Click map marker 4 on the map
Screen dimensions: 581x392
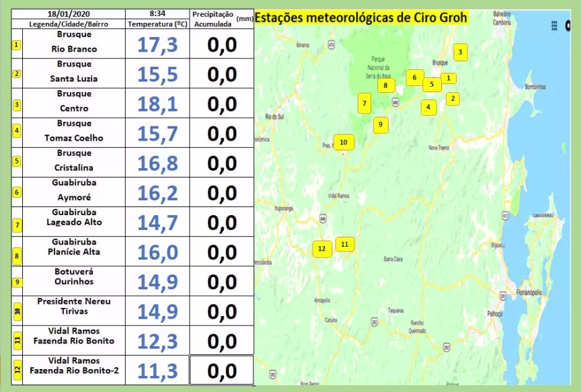(x=428, y=106)
